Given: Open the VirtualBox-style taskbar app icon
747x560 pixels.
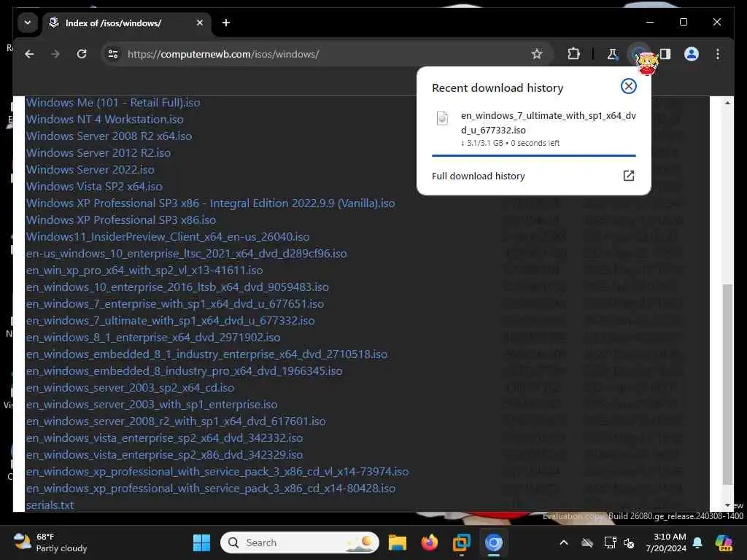Looking at the screenshot, I should (461, 542).
